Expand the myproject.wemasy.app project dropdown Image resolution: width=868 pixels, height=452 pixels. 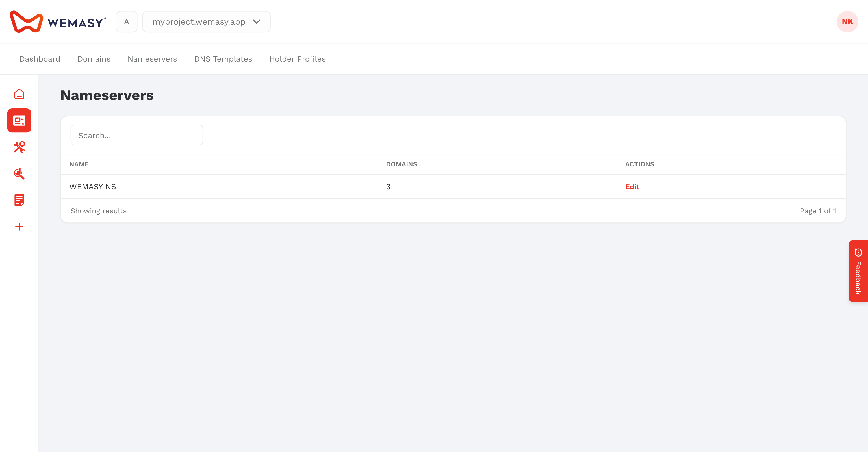[206, 22]
